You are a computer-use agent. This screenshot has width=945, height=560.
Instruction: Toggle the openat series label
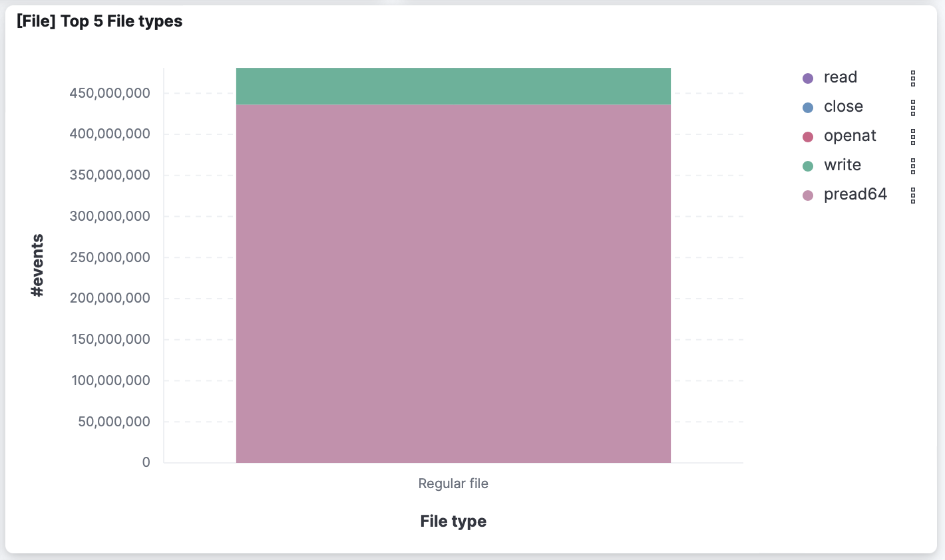850,136
